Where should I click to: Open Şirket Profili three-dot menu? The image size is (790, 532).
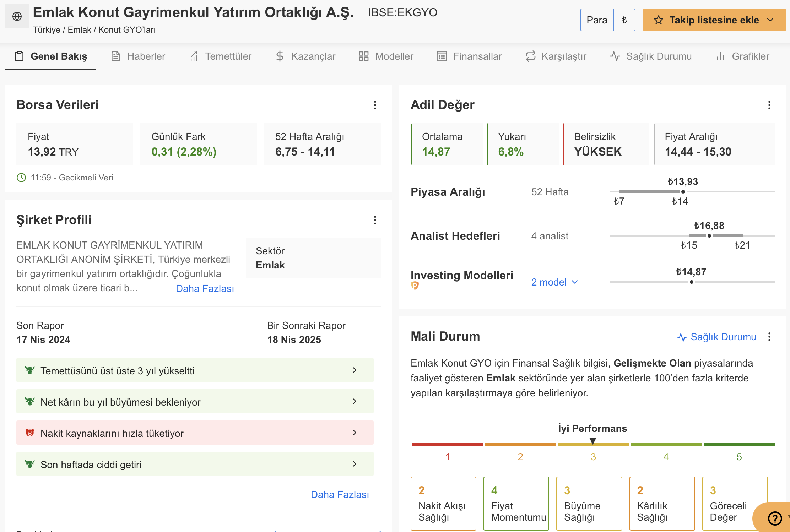coord(375,220)
